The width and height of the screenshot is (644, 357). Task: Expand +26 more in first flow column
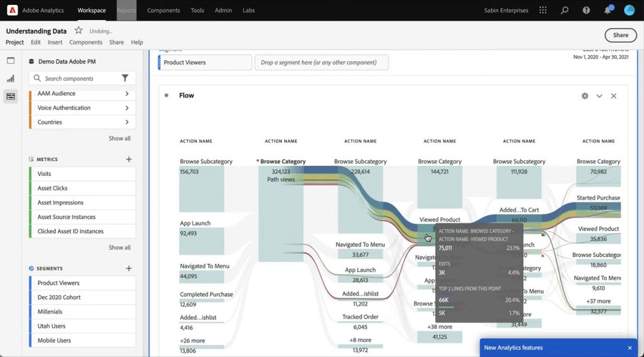[x=192, y=341]
